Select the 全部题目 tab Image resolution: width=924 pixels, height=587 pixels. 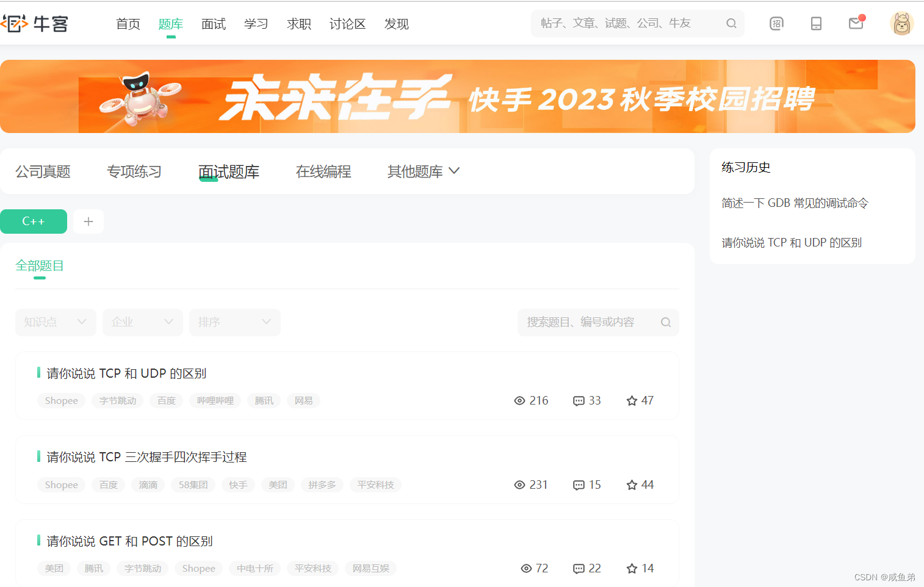(40, 265)
